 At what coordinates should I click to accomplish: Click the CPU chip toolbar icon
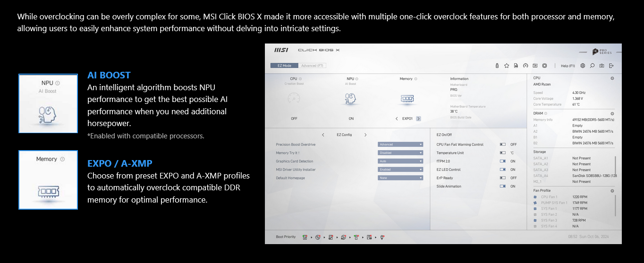(544, 66)
